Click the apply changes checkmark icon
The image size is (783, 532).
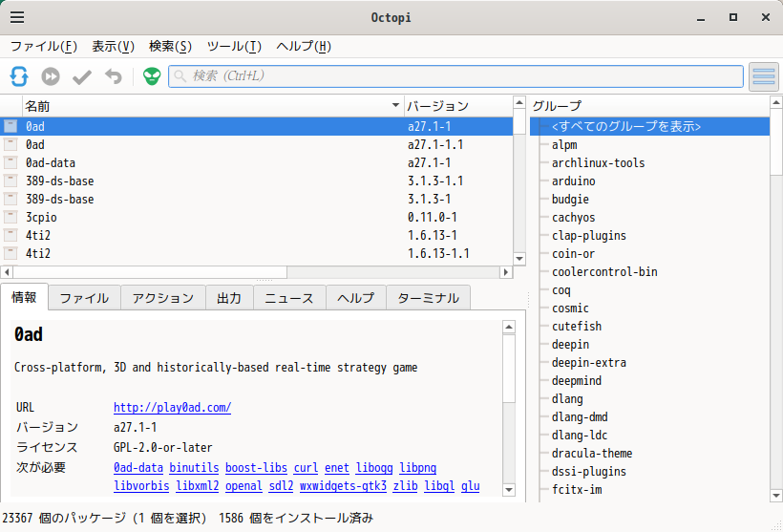82,76
